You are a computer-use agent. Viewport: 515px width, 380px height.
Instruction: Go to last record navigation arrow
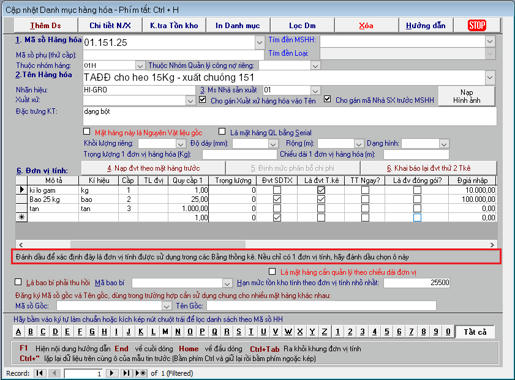(126, 373)
